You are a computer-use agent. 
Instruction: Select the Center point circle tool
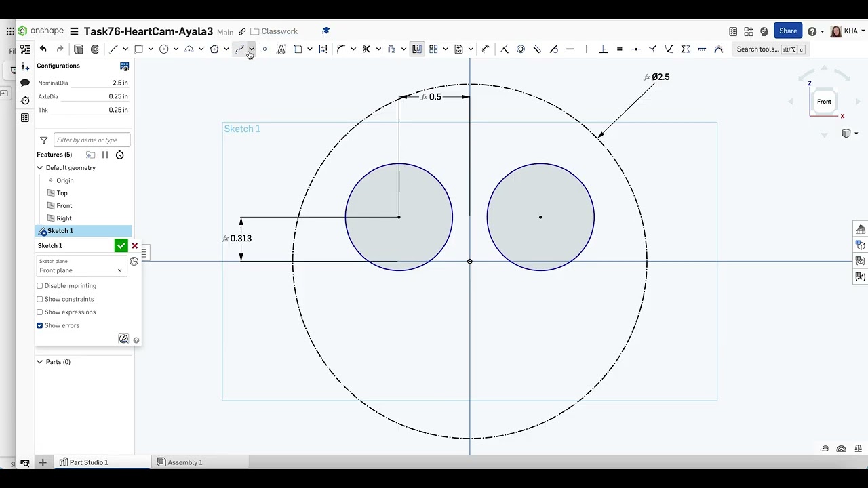[x=163, y=49]
